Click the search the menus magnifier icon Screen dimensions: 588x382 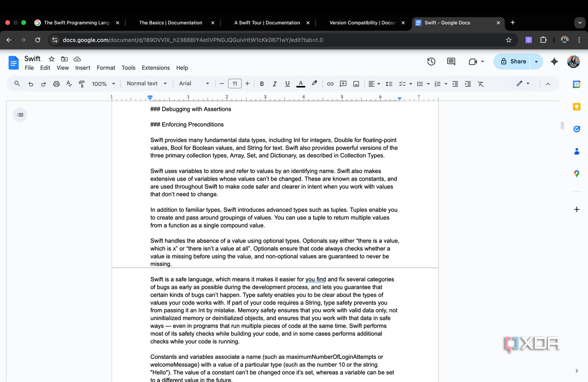point(17,84)
